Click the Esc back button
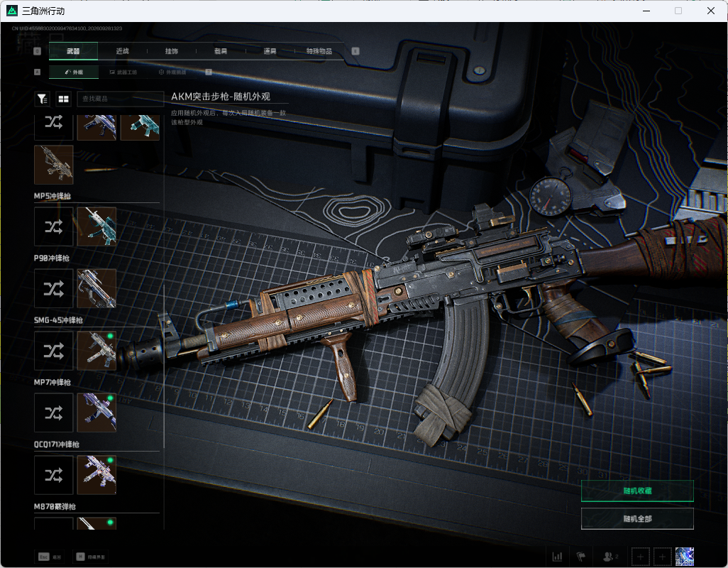 [50, 557]
